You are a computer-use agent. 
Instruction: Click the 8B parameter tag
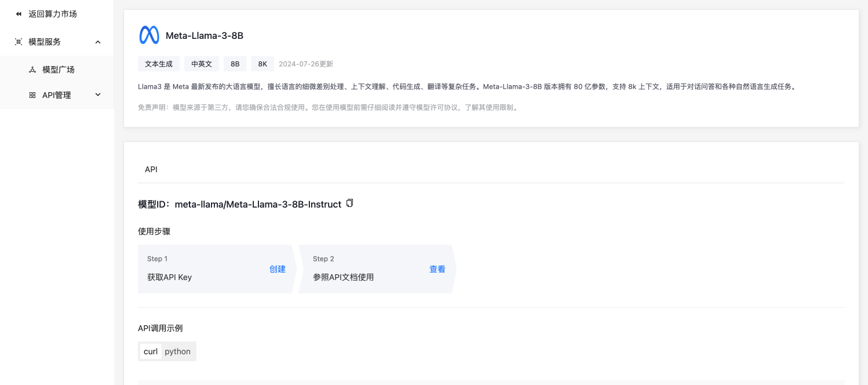235,64
